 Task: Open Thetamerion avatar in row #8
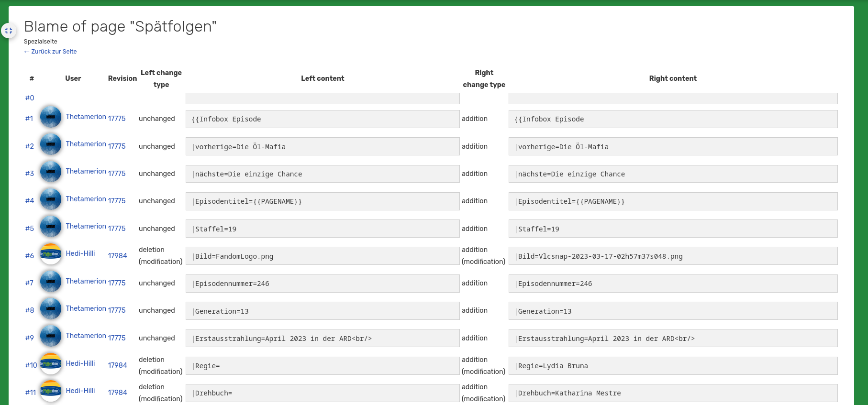[51, 309]
